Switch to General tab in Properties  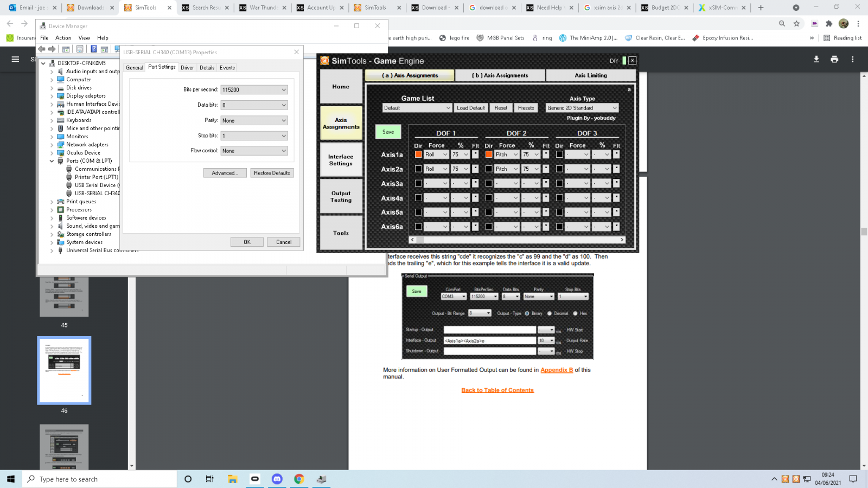tap(135, 68)
